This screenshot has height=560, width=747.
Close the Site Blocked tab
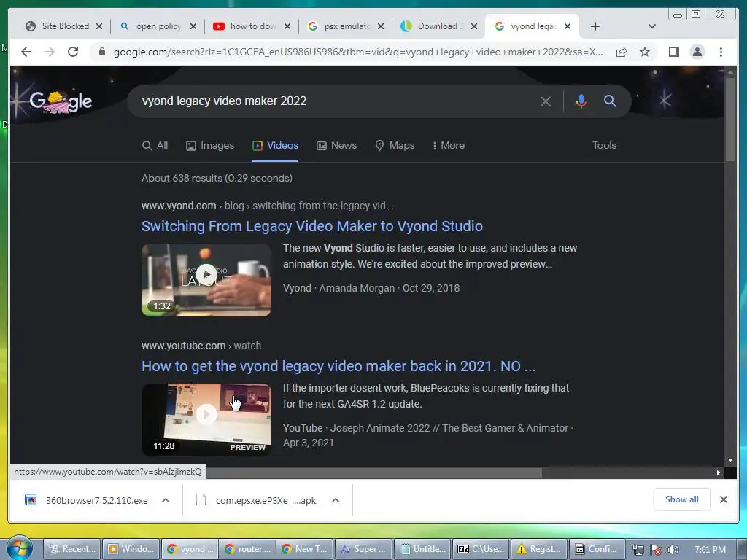coord(99,26)
